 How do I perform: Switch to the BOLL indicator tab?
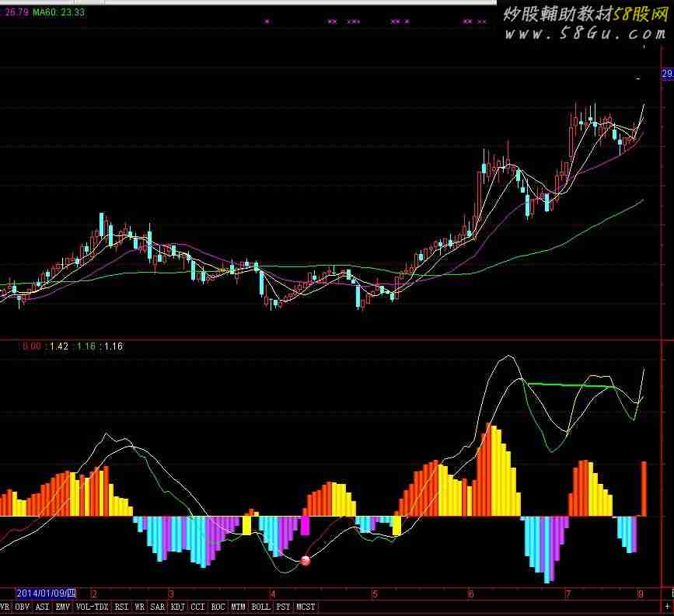click(260, 606)
